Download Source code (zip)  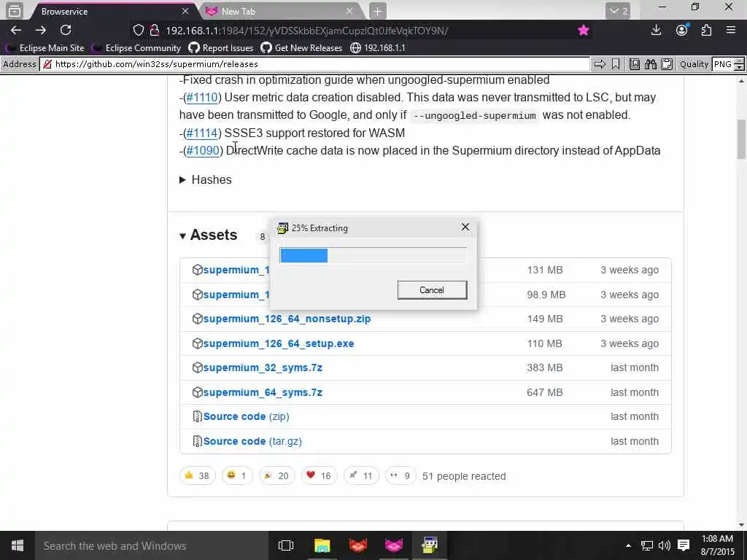246,416
